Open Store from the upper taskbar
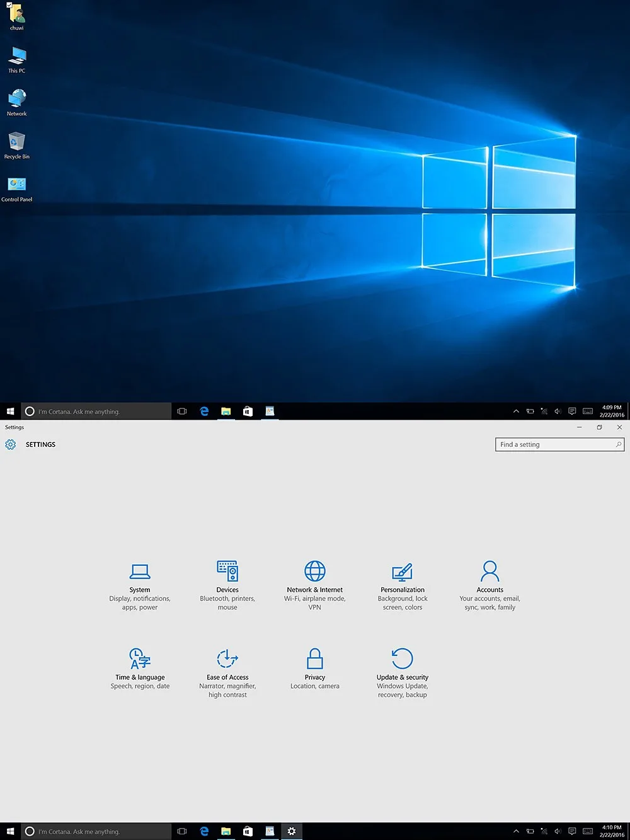This screenshot has height=840, width=630. 248,411
